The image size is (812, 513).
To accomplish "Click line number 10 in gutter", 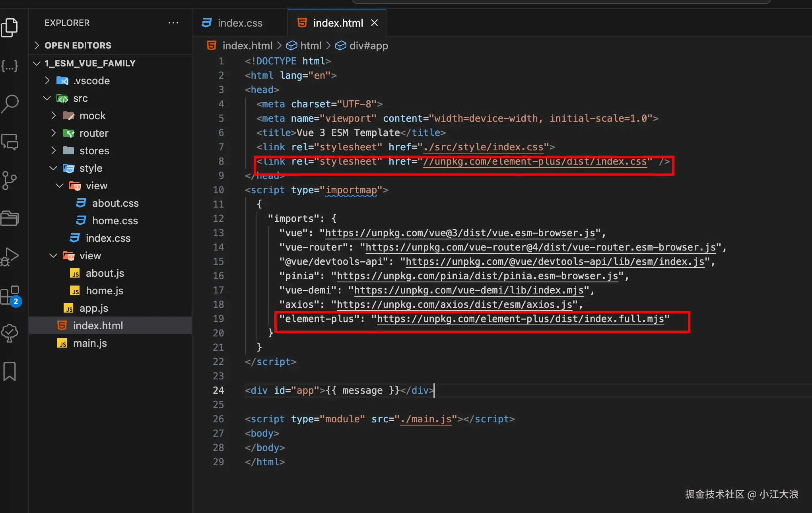I will (x=218, y=190).
